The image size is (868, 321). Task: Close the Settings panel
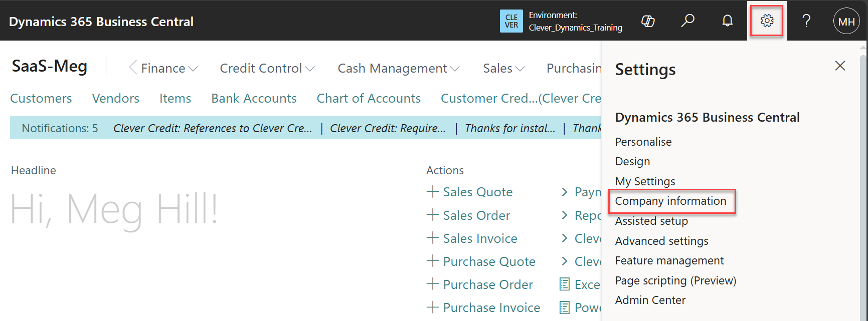tap(840, 66)
